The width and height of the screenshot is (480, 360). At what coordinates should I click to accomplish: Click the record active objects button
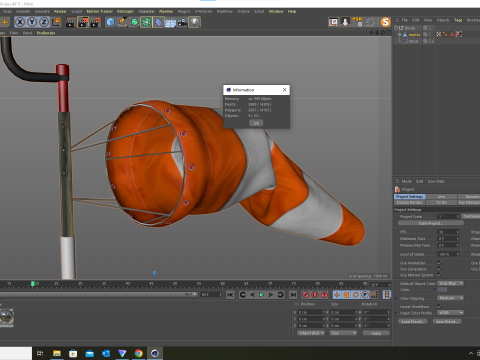click(x=305, y=295)
